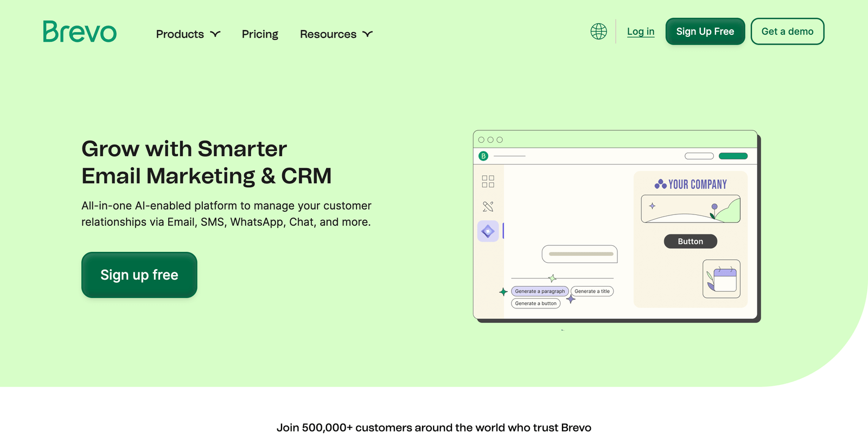Click the calendar illustration icon
The height and width of the screenshot is (444, 868).
coord(722,279)
